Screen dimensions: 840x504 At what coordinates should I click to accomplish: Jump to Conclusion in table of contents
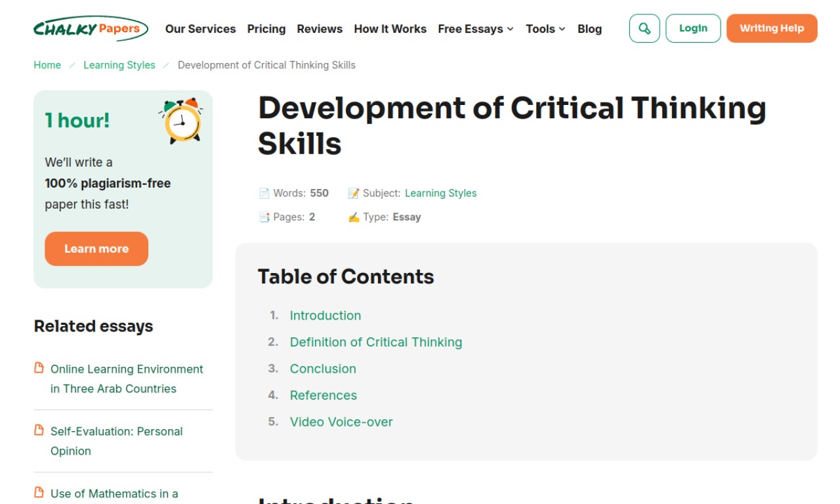tap(323, 369)
